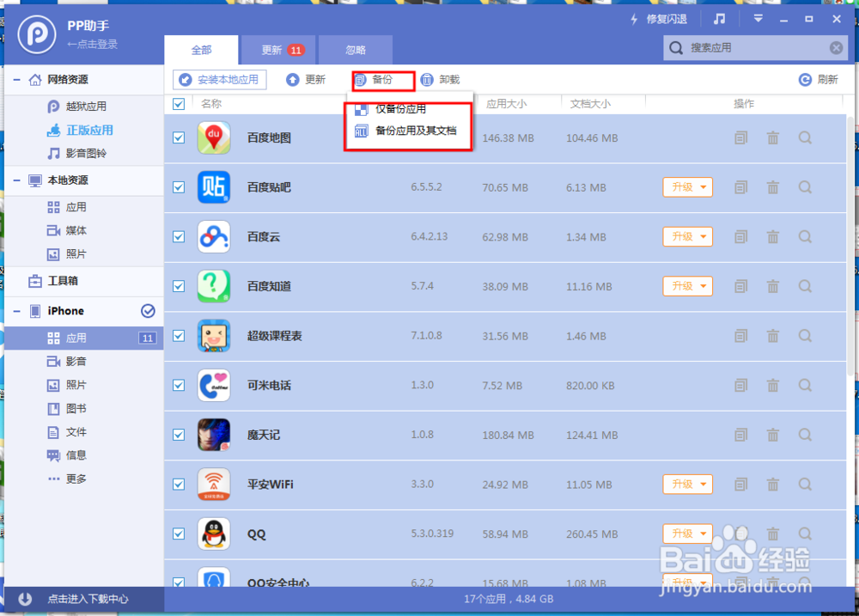Click the trash icon for 百度贴吧 row
The width and height of the screenshot is (859, 616).
[x=773, y=187]
